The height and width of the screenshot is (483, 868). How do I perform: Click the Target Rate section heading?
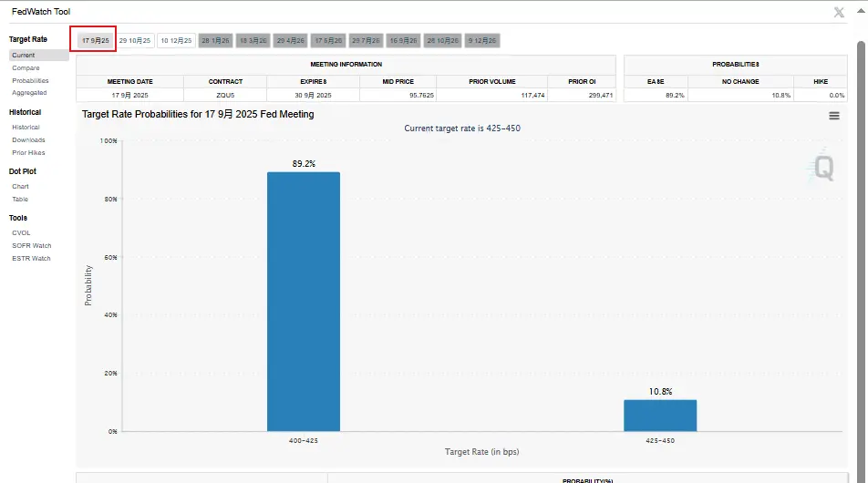pos(28,39)
